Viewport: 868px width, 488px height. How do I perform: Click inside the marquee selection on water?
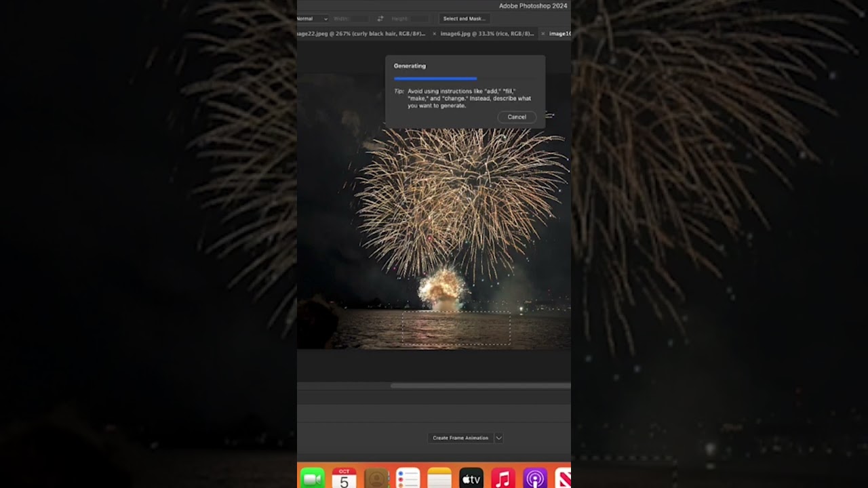(456, 328)
